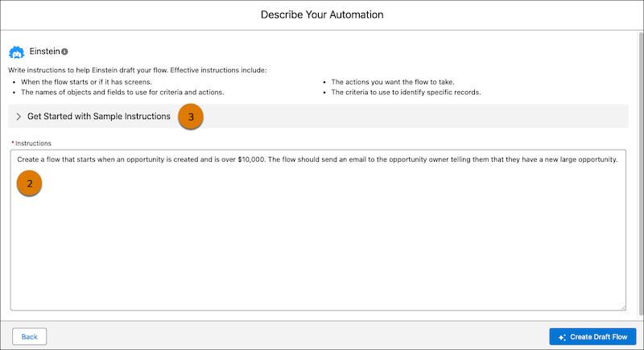Click 'The actions you want' bullet text
This screenshot has height=350, width=644.
tap(393, 82)
